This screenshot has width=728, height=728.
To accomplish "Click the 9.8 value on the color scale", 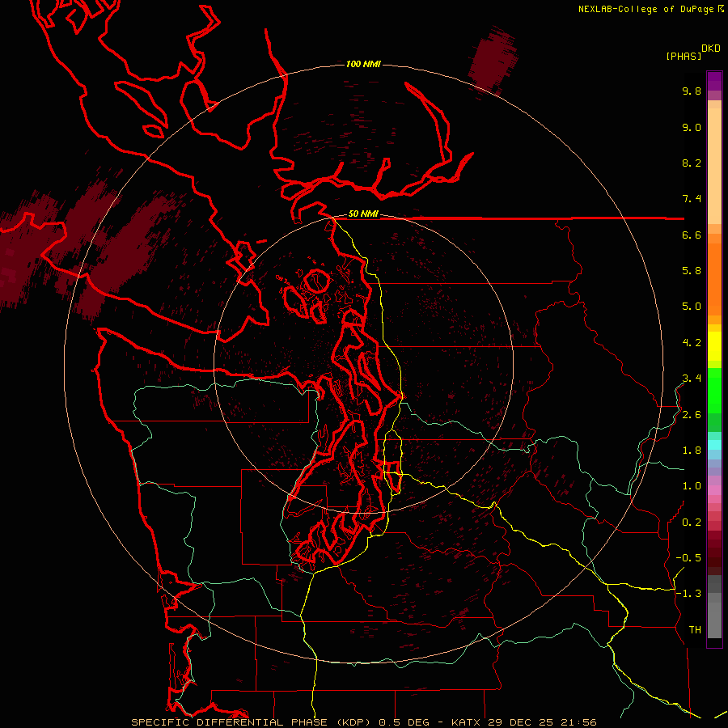I will 692,91.
